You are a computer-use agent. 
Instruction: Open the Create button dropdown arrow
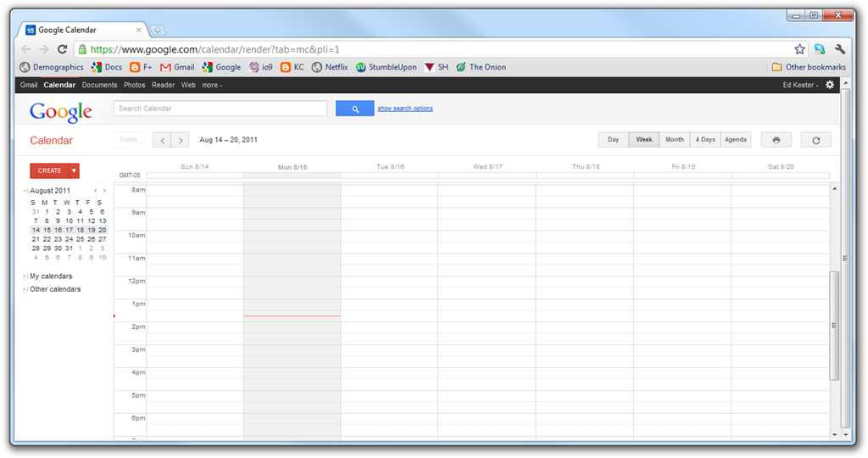click(x=74, y=170)
